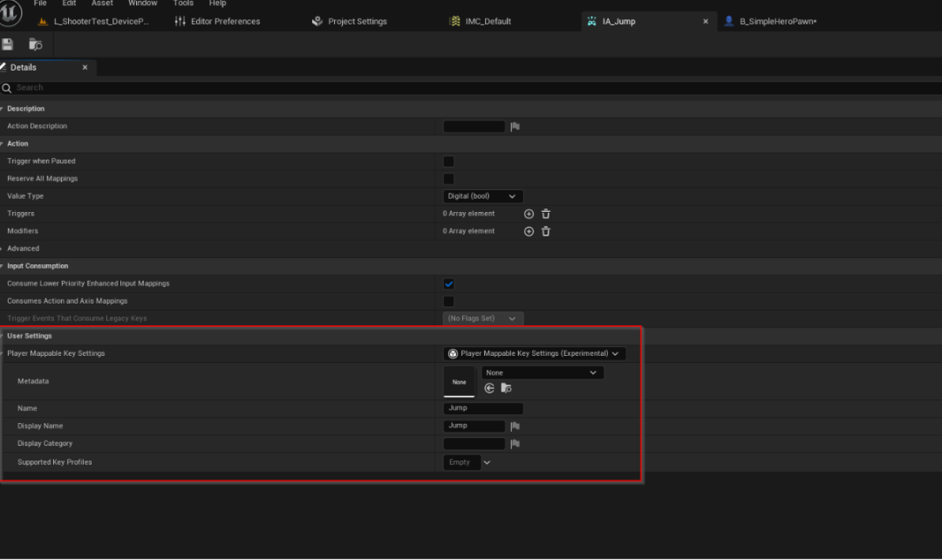The width and height of the screenshot is (942, 560).
Task: Switch to Project Settings tab
Action: coord(351,21)
